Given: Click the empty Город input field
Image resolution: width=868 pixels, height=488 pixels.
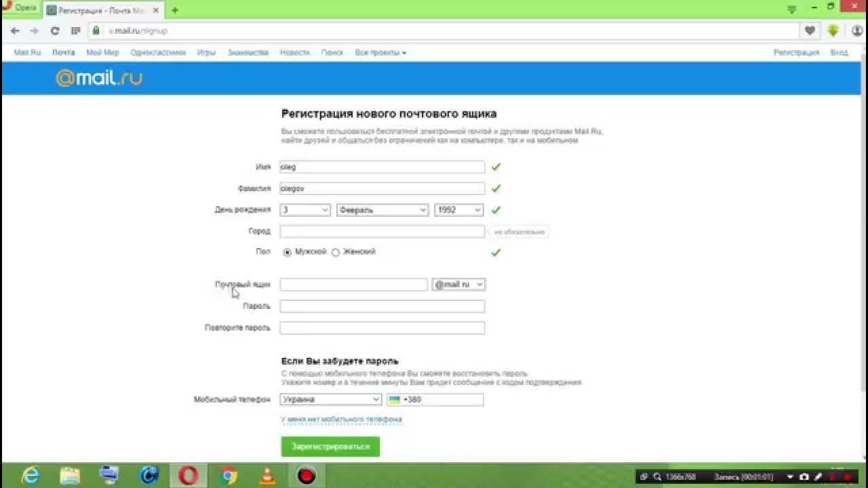Looking at the screenshot, I should [x=382, y=231].
